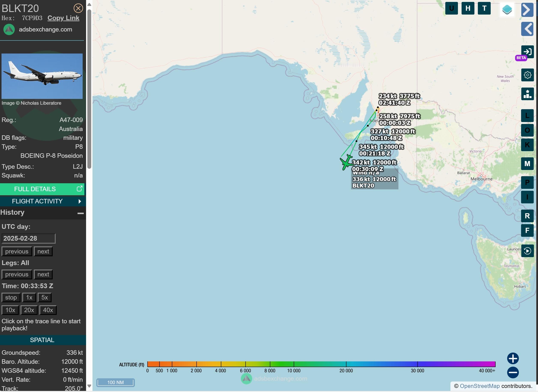
Task: Toggle the K map option button
Action: [x=527, y=145]
